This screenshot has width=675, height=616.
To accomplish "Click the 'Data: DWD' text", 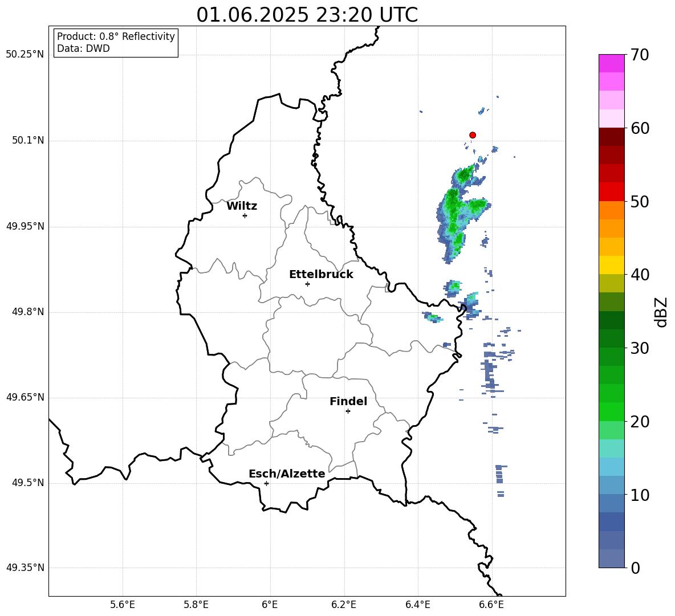I will (x=83, y=48).
